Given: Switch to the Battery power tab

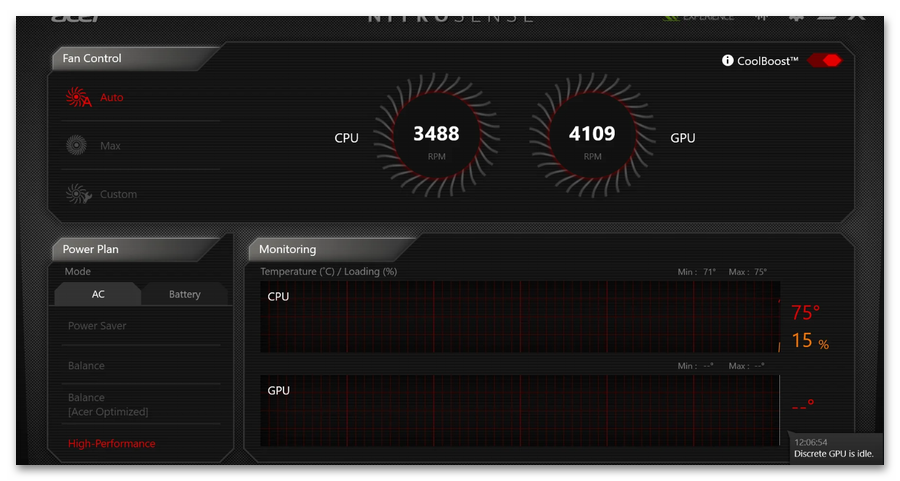Looking at the screenshot, I should [184, 294].
